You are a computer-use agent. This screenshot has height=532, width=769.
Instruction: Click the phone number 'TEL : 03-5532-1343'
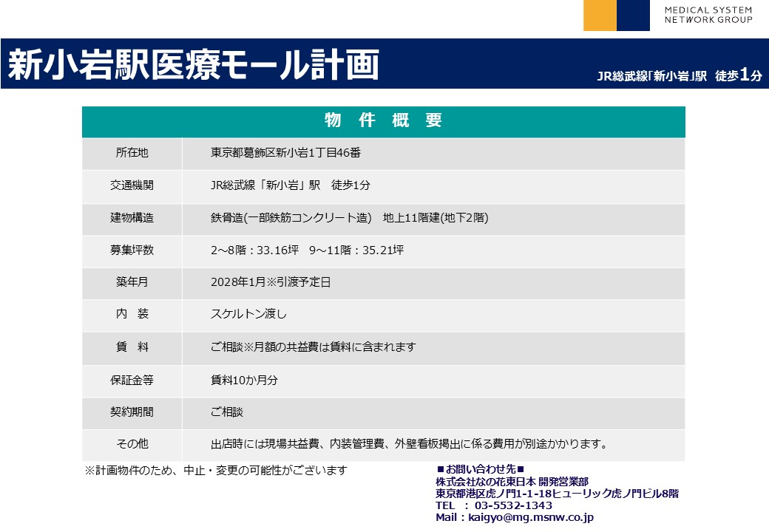494,505
